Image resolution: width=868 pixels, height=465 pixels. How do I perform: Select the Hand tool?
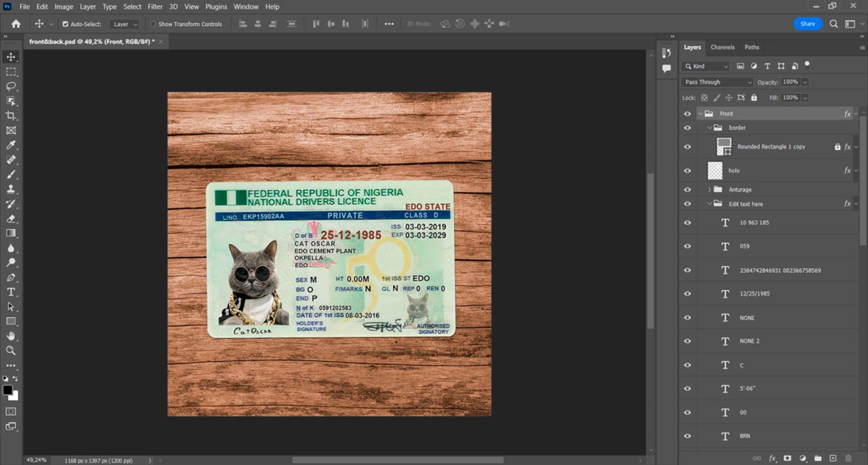tap(11, 336)
